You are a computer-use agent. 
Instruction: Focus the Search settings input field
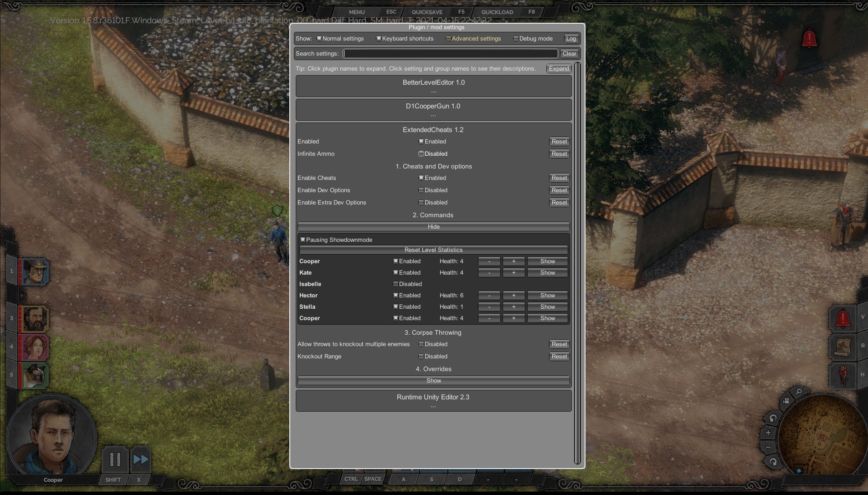point(450,54)
